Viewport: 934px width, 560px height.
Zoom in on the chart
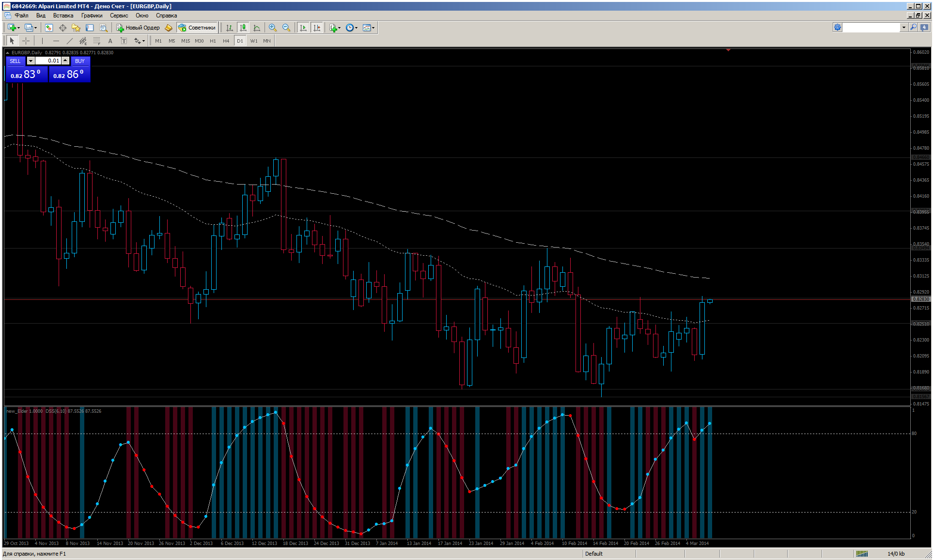273,28
